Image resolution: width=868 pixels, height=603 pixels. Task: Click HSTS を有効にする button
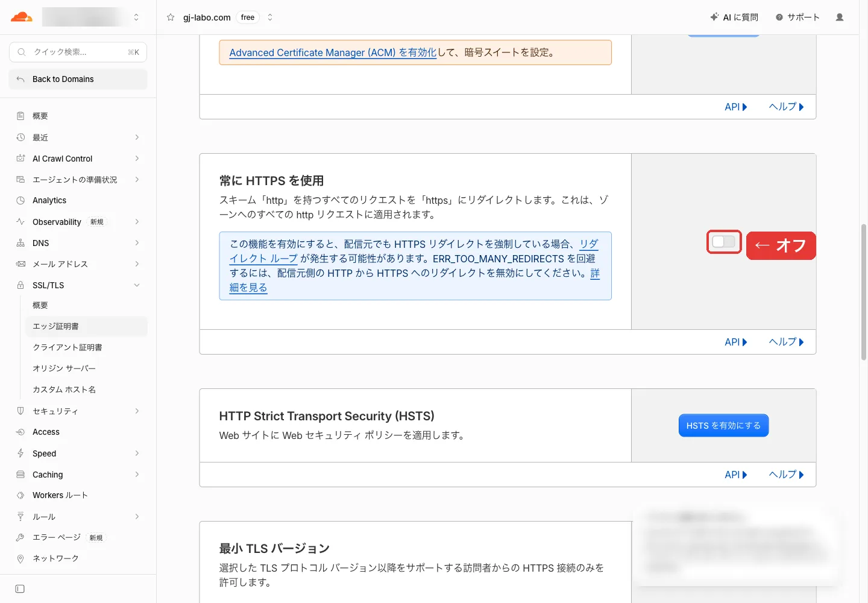[x=723, y=425]
